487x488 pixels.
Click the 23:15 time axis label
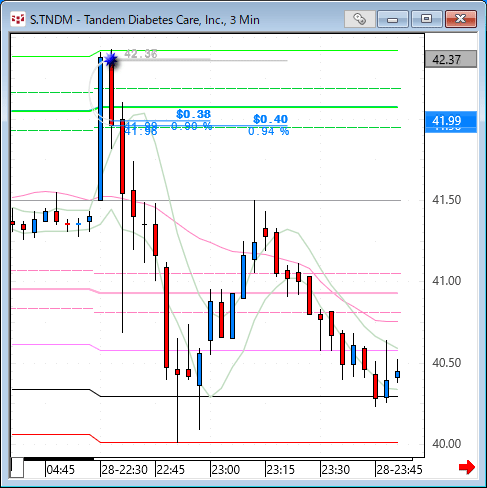281,470
